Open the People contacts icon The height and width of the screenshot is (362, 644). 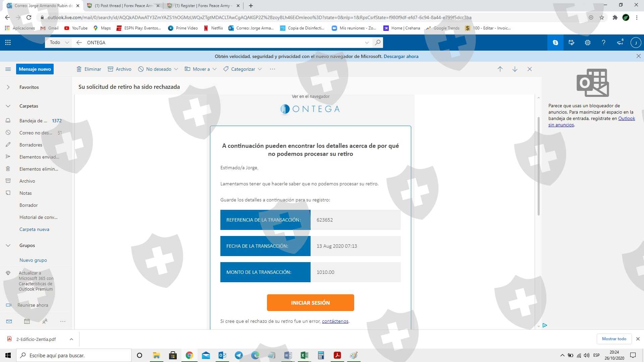pyautogui.click(x=45, y=321)
